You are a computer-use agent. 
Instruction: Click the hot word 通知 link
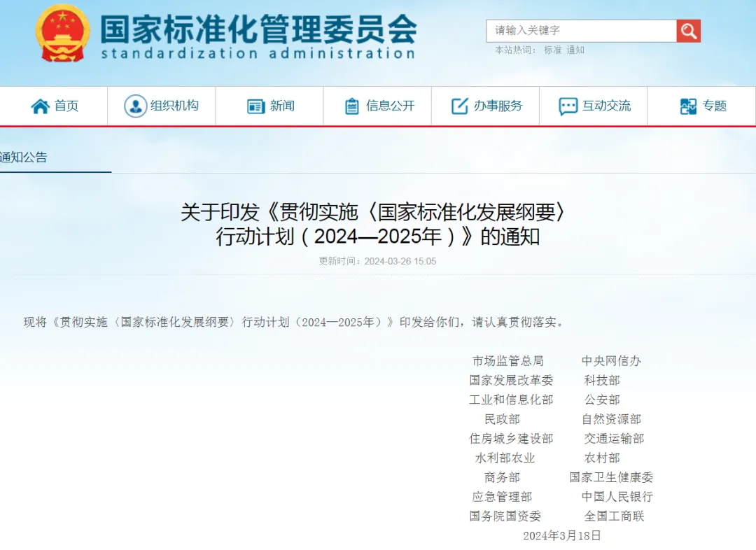pos(575,50)
